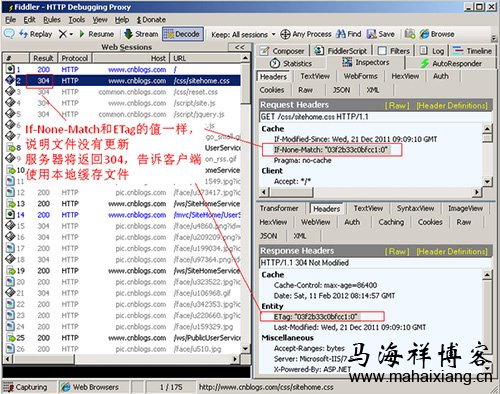Click [Header Definitions] in Response Headers
The width and height of the screenshot is (500, 394).
452,251
